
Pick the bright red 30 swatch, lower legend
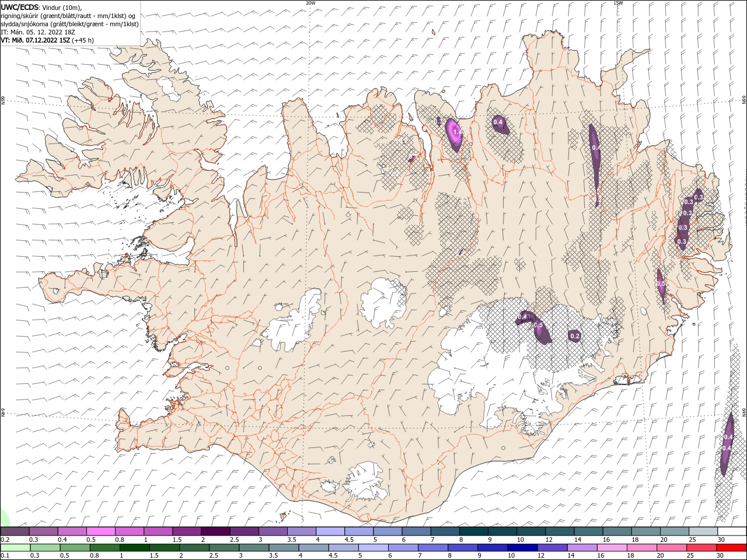[x=731, y=548]
